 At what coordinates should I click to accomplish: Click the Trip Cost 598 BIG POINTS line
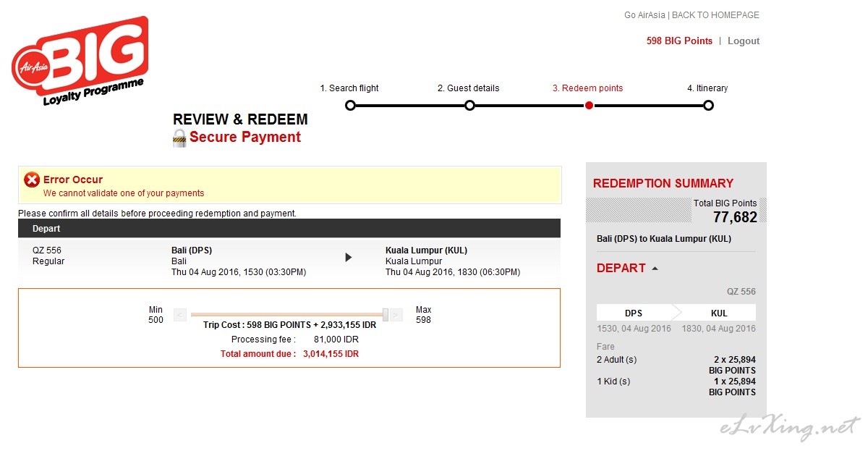[289, 325]
